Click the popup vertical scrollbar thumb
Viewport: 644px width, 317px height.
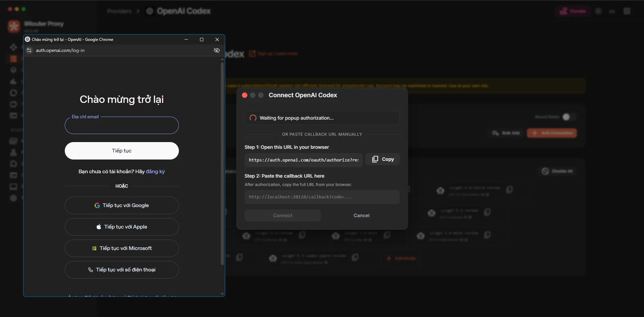(x=222, y=164)
